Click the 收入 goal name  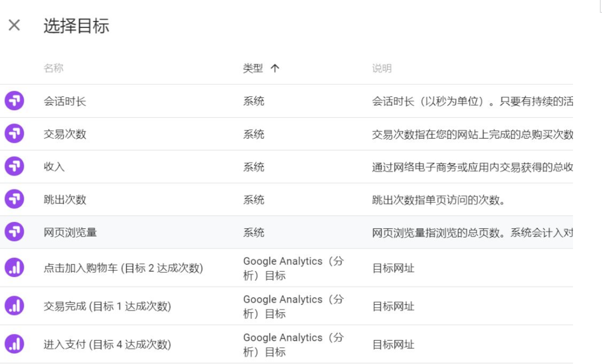click(x=53, y=167)
